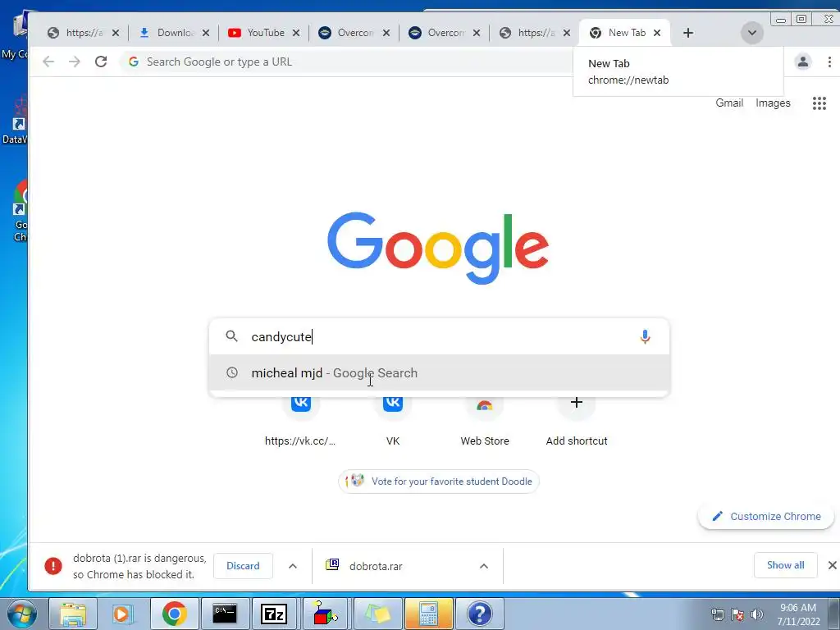The image size is (840, 630).
Task: Click the clock history icon beside micheal mjd
Action: pyautogui.click(x=231, y=372)
